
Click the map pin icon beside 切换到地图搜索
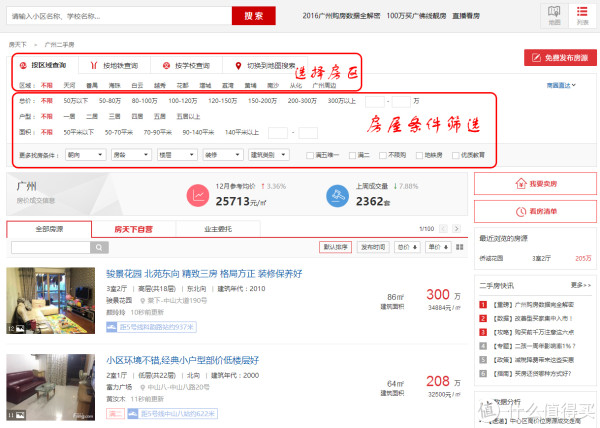coord(238,66)
